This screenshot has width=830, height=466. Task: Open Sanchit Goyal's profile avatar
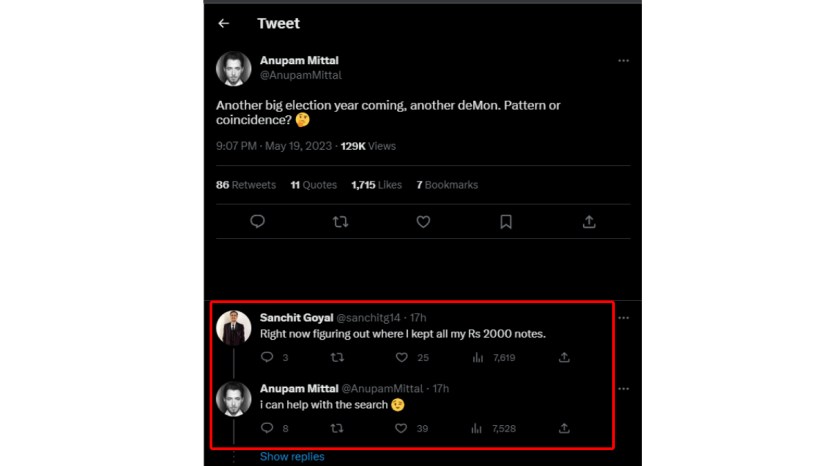click(233, 327)
